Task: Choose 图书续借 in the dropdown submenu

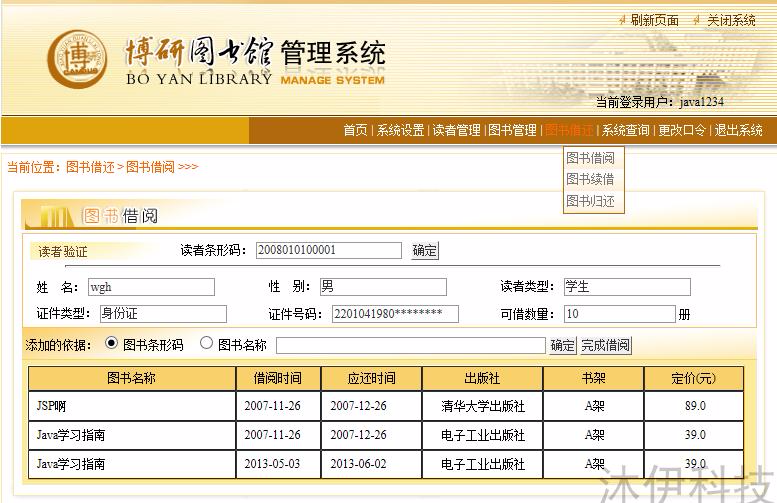Action: 590,179
